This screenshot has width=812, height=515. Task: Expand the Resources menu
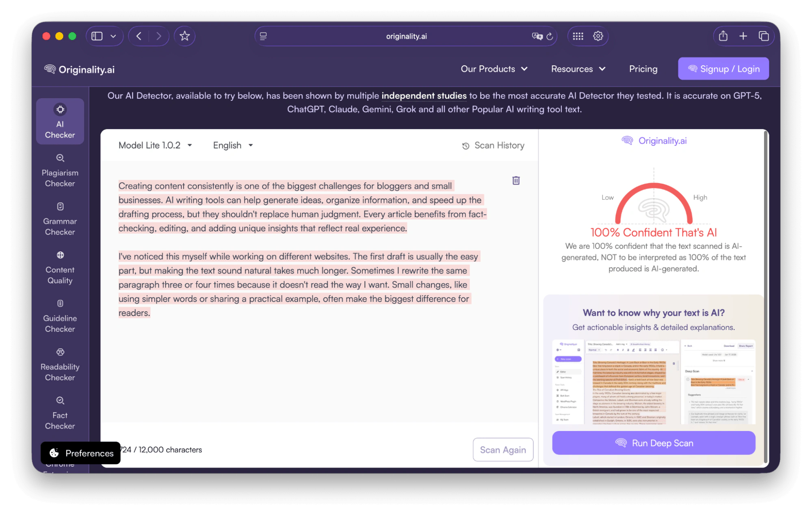[578, 69]
